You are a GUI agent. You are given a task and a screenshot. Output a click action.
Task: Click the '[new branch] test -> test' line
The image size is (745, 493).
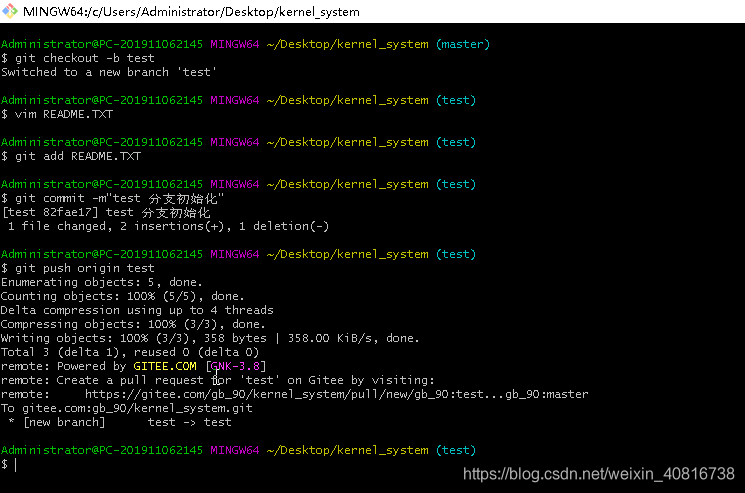point(120,422)
